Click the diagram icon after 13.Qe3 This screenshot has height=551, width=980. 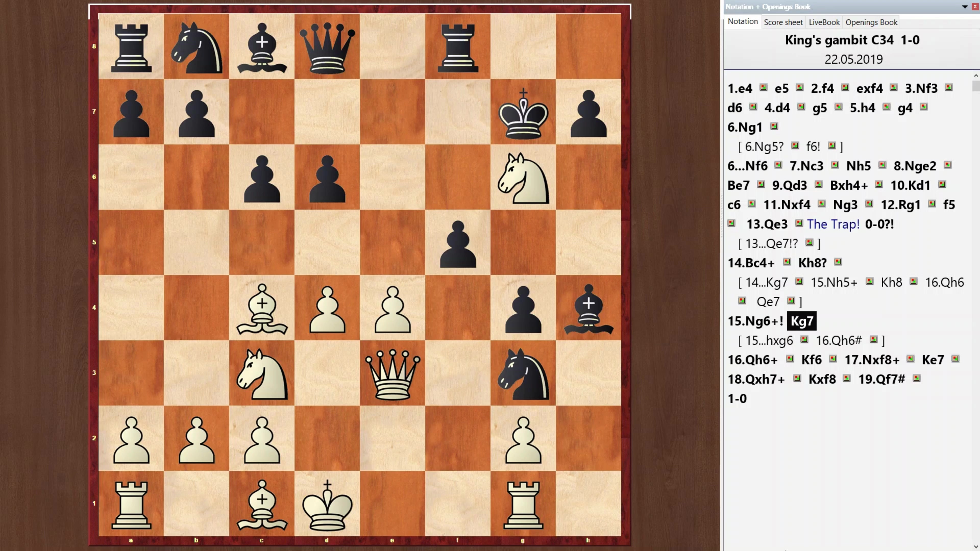pos(799,223)
